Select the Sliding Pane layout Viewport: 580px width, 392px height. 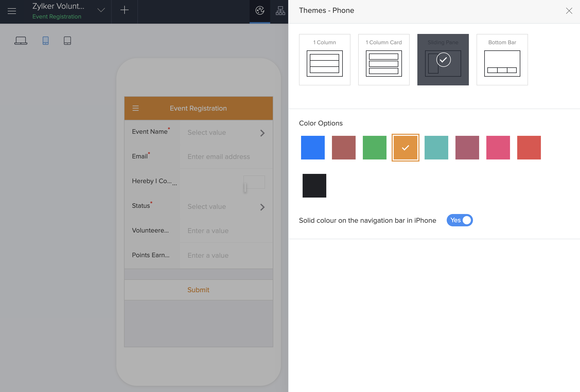coord(443,60)
